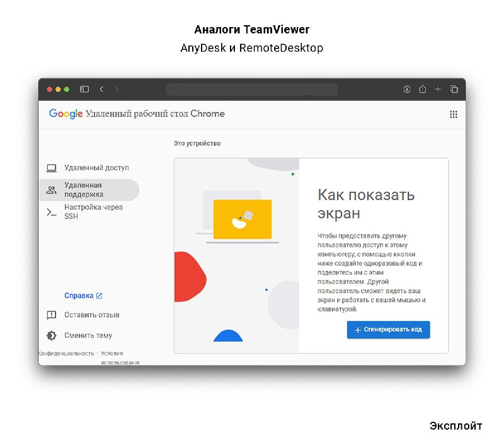Open the Google apps grid icon
This screenshot has width=504, height=447.
(453, 114)
